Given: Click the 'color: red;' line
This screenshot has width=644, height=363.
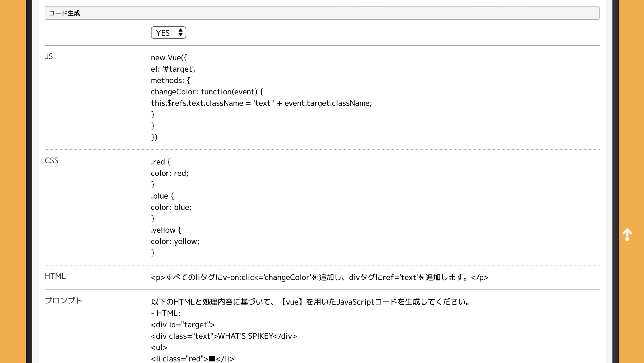Looking at the screenshot, I should point(170,173).
